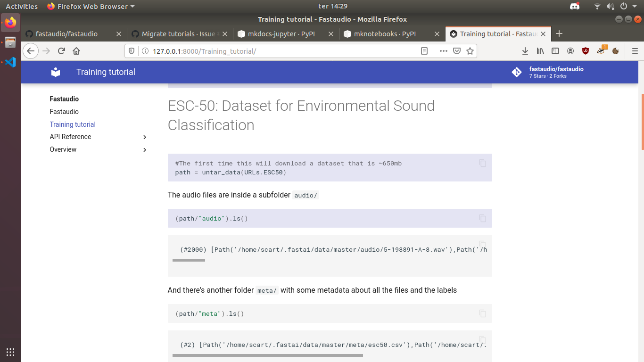Select Training tutorial in the sidebar
644x362 pixels.
pyautogui.click(x=72, y=124)
